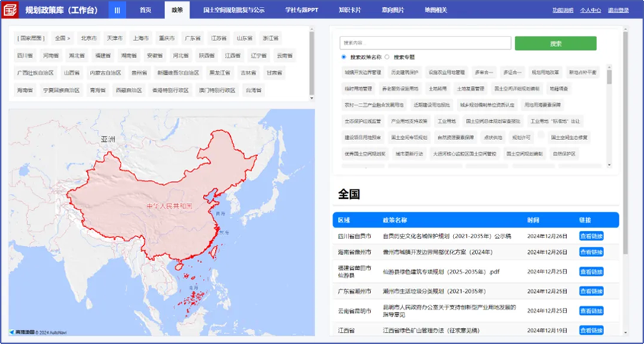The height and width of the screenshot is (344, 644).
Task: Open the 地图相关 tab
Action: [436, 10]
